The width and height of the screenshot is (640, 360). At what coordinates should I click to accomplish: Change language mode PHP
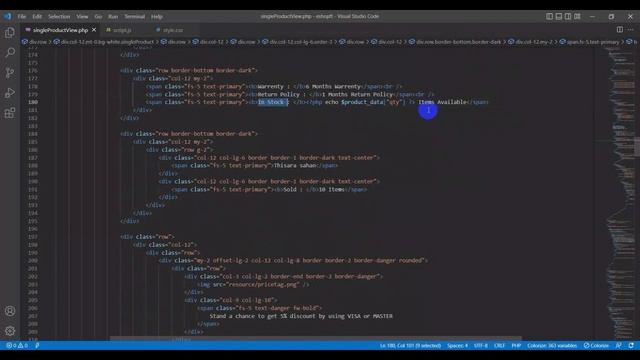coord(516,345)
